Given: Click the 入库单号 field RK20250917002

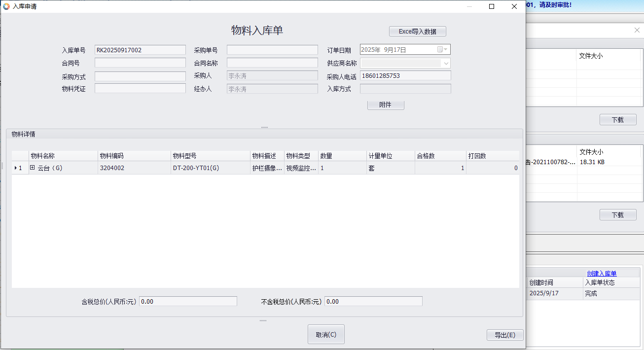Looking at the screenshot, I should 140,50.
